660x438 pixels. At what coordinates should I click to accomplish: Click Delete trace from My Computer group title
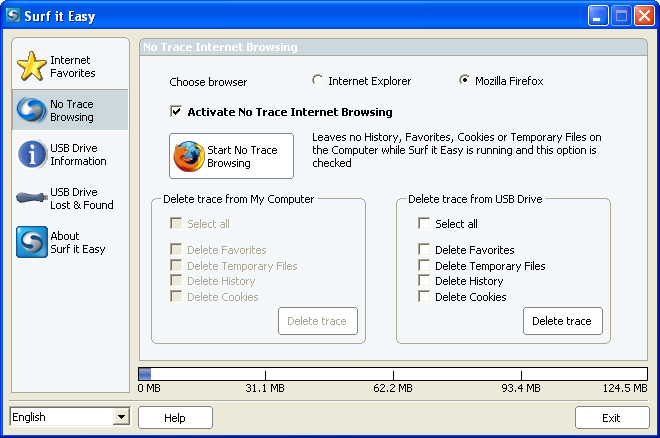click(239, 199)
